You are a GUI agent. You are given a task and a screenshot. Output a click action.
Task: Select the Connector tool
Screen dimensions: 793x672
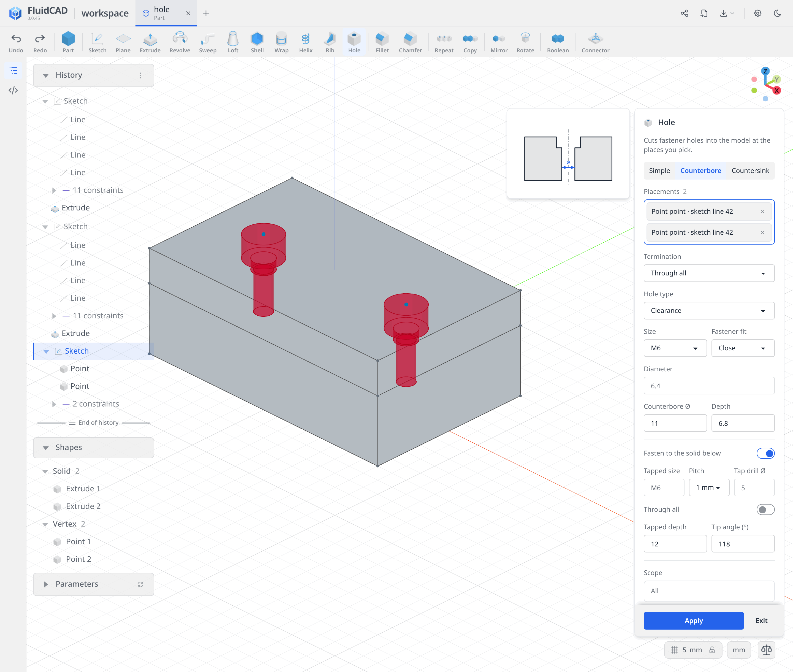click(595, 42)
